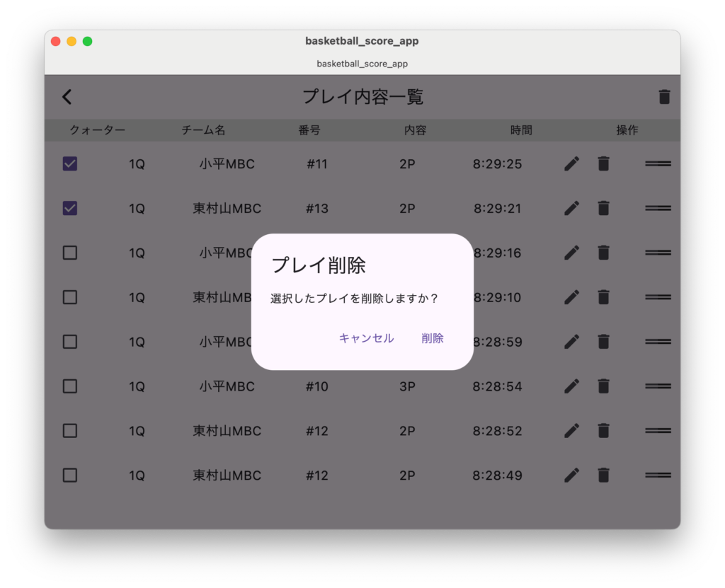725x588 pixels.
Task: Click player number #11
Action: [x=317, y=164]
